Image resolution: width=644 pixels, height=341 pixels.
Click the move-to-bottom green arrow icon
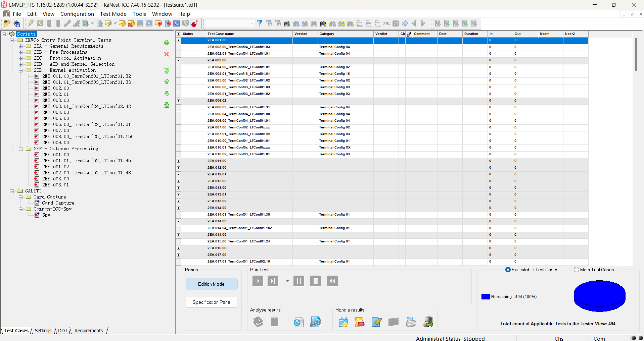click(x=167, y=105)
